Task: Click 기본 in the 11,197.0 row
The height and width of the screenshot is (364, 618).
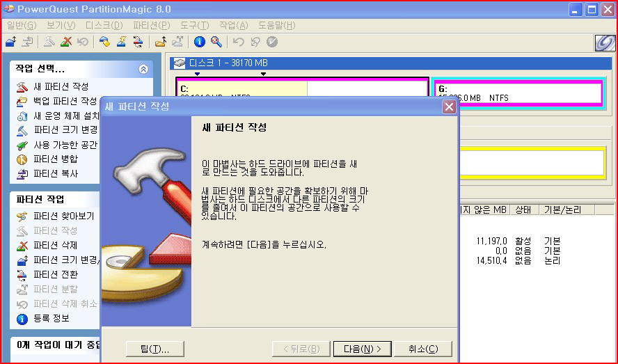Action: (552, 241)
